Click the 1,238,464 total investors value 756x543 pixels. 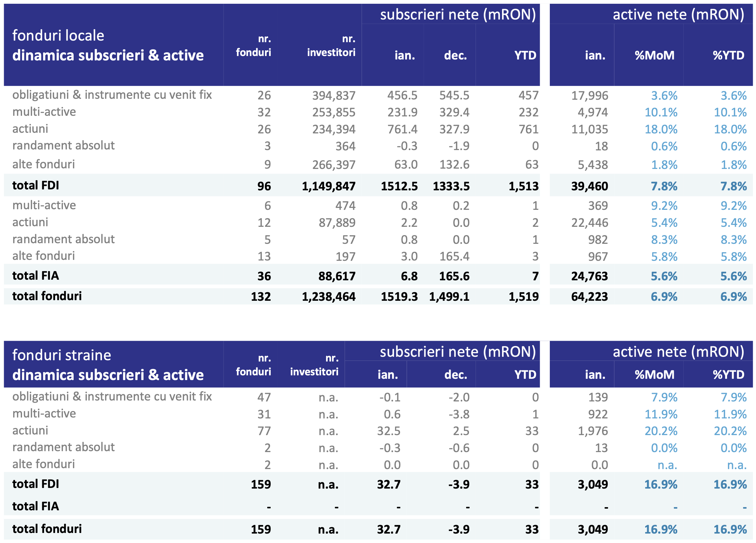(x=328, y=296)
